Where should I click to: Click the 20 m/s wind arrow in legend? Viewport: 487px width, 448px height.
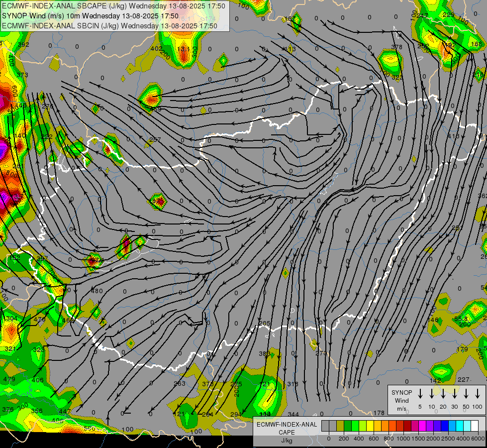point(443,393)
